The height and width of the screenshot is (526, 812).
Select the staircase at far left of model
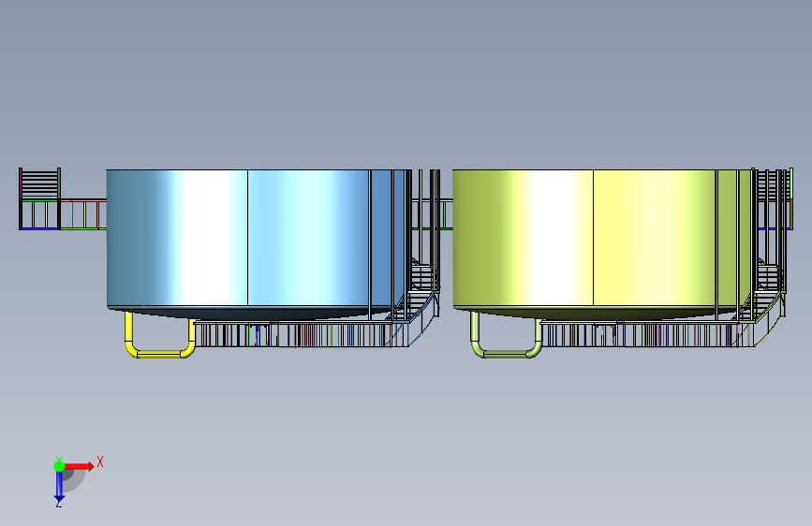click(x=39, y=184)
